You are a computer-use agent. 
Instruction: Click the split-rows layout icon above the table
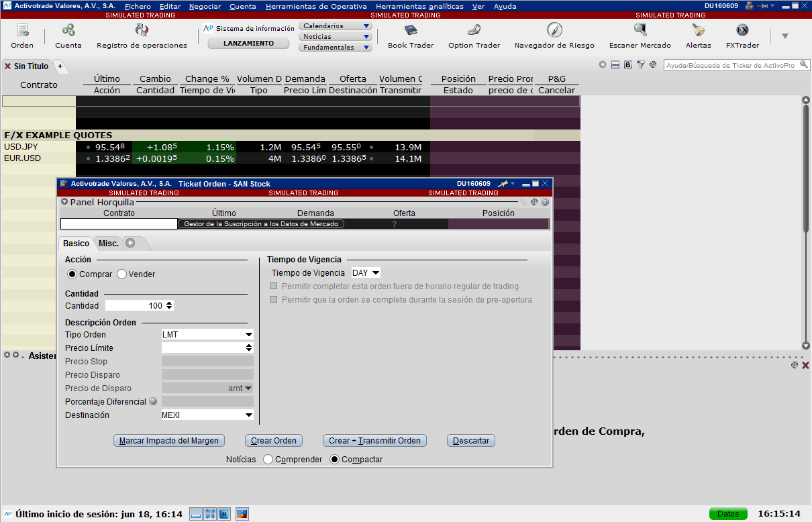[615, 65]
